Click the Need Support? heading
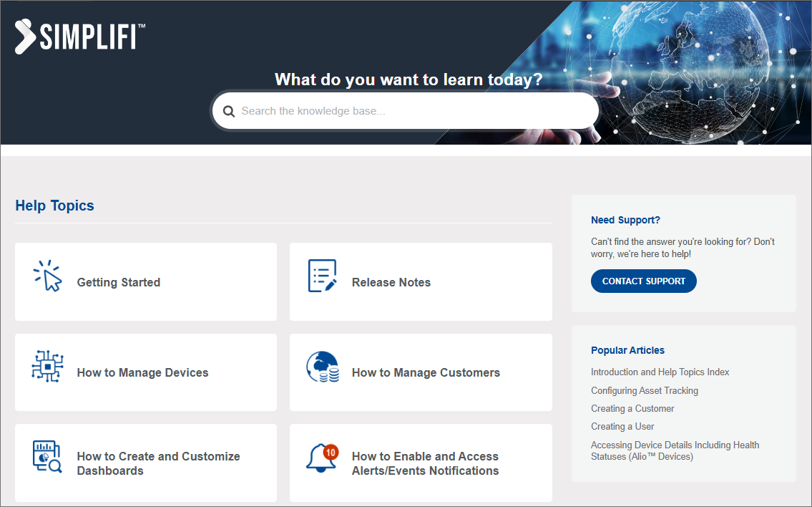Image resolution: width=812 pixels, height=507 pixels. (625, 220)
